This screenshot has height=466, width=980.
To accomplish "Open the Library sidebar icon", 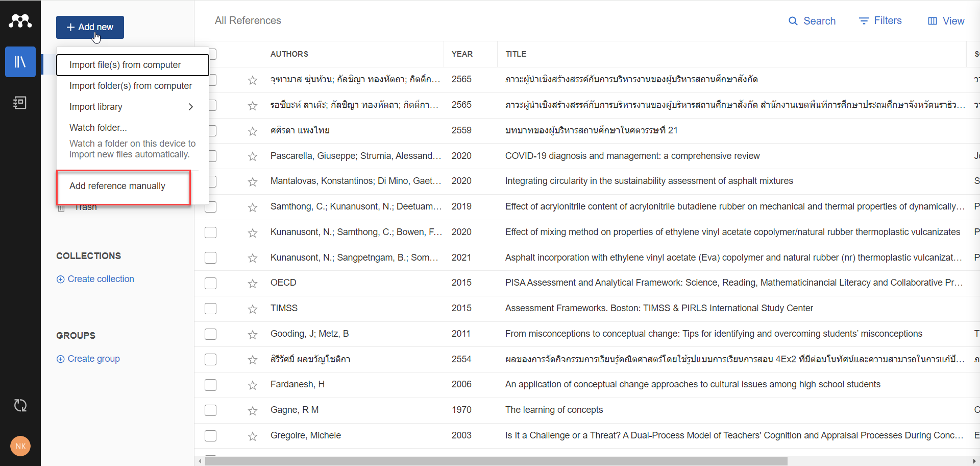I will (x=20, y=62).
